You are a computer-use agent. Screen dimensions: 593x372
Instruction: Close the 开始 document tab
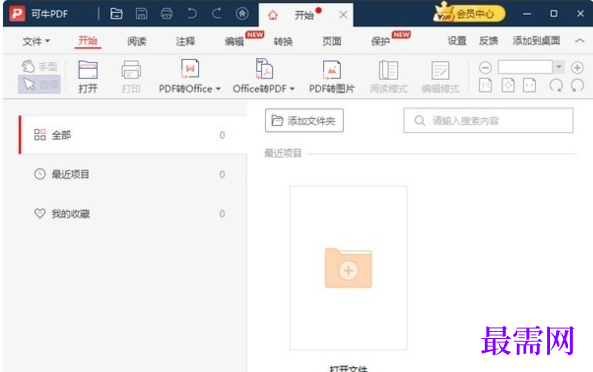tap(343, 15)
